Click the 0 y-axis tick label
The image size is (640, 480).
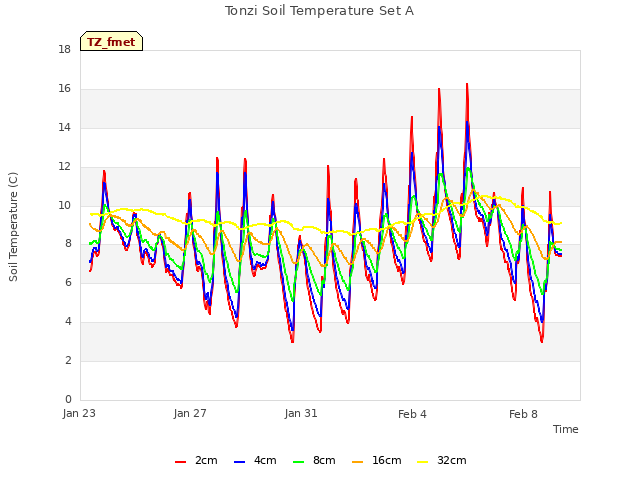(68, 400)
